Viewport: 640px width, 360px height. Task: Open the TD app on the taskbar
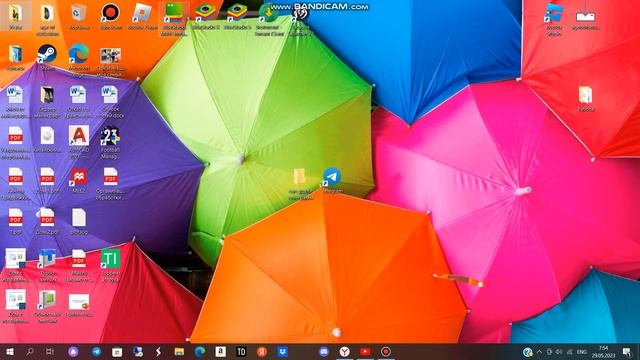tap(241, 351)
